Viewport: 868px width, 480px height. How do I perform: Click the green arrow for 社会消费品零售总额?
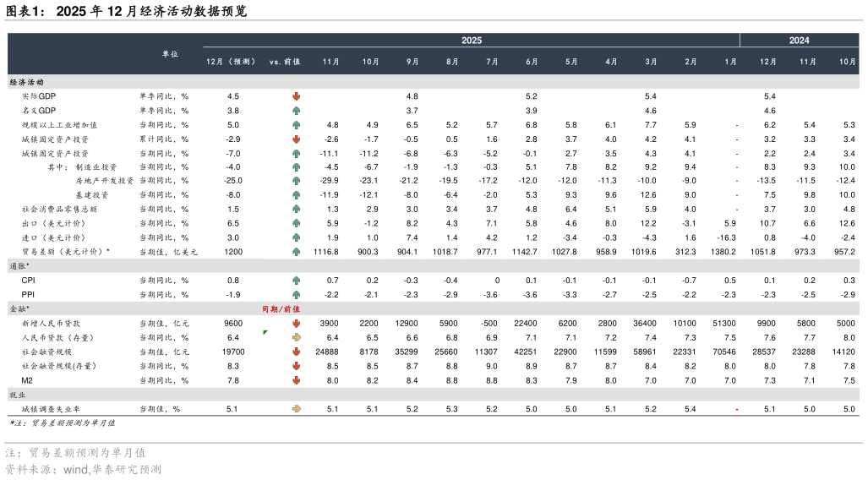tap(296, 210)
